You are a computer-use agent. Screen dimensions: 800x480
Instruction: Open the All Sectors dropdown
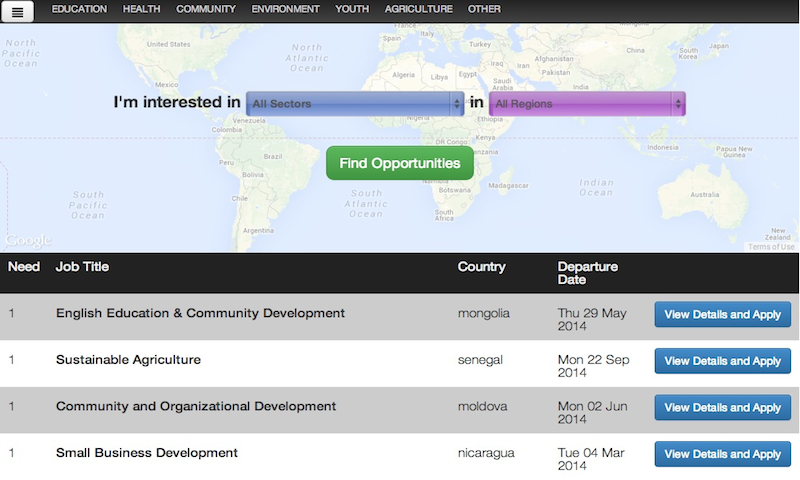[x=355, y=103]
